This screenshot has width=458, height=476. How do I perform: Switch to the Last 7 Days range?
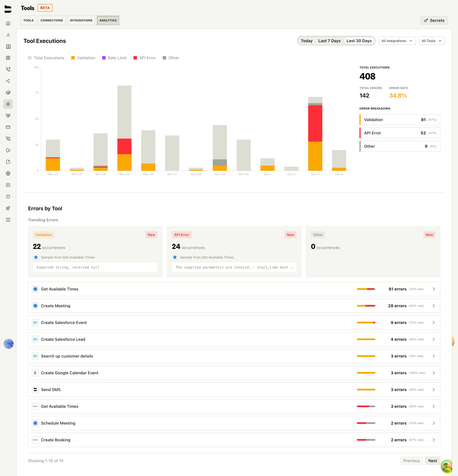point(329,41)
